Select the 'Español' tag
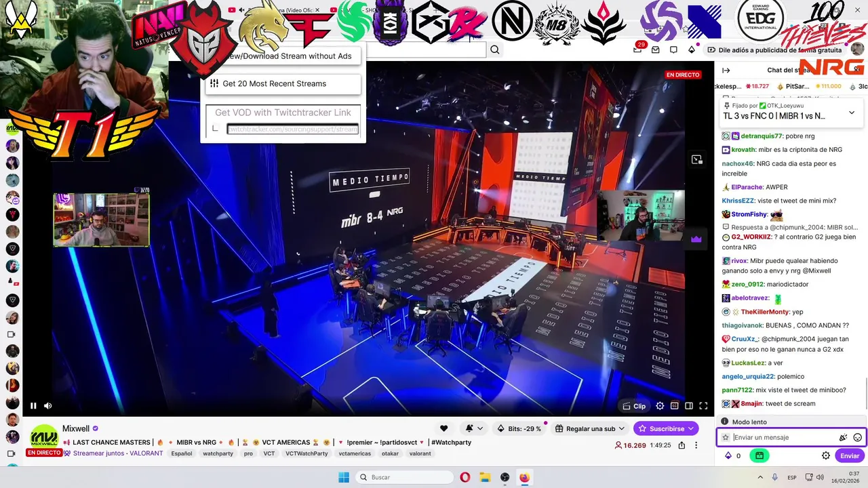868x488 pixels. tap(181, 453)
